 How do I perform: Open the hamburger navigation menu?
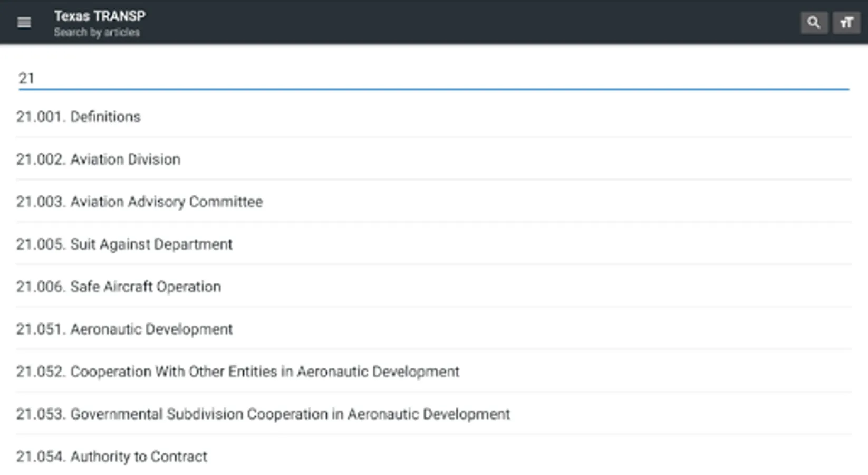pyautogui.click(x=24, y=23)
